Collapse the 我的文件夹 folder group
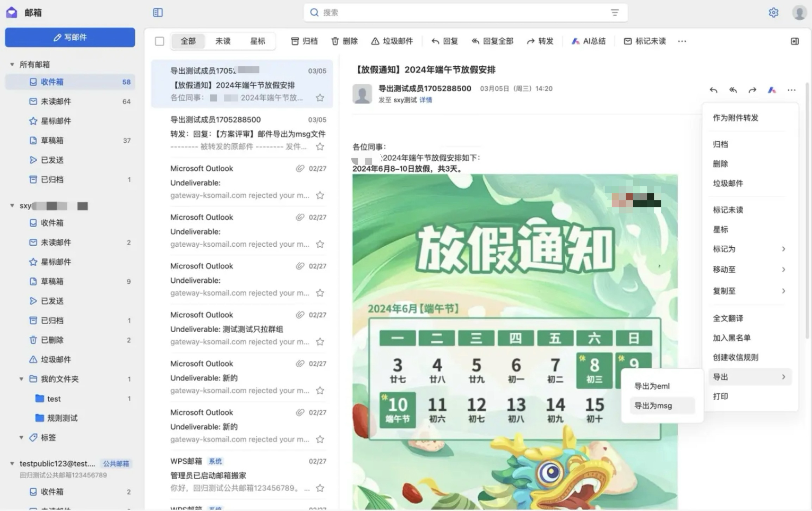This screenshot has height=511, width=812. click(21, 379)
